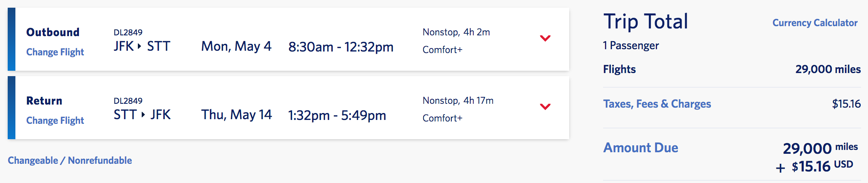The height and width of the screenshot is (183, 868).
Task: Expand the Outbound flight details chevron
Action: click(x=545, y=38)
